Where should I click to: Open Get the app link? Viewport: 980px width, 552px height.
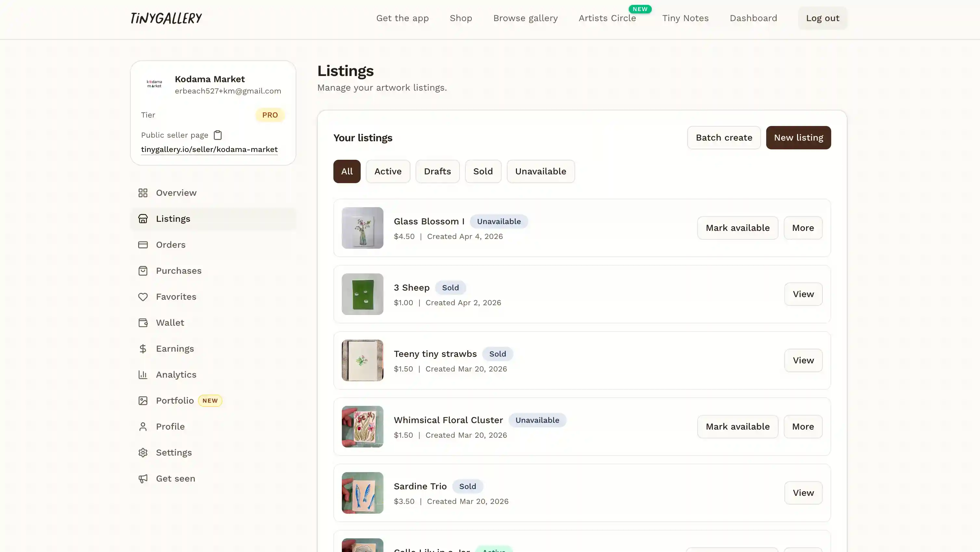coord(402,18)
